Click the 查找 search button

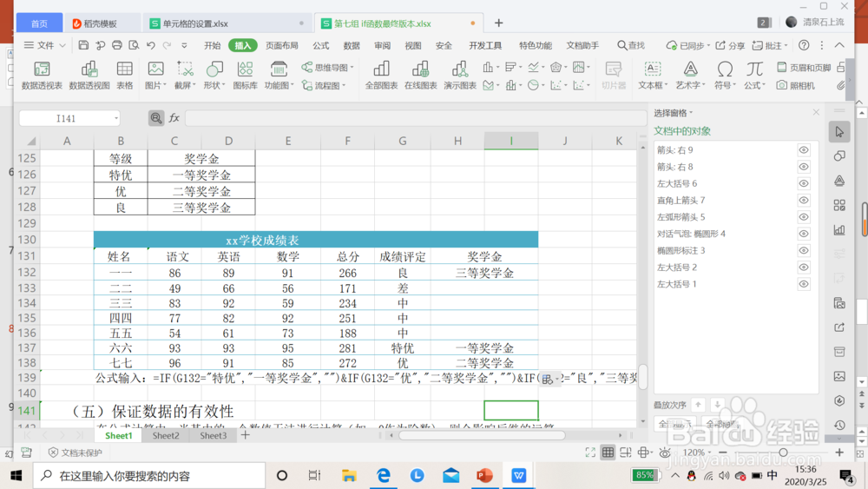tap(631, 45)
